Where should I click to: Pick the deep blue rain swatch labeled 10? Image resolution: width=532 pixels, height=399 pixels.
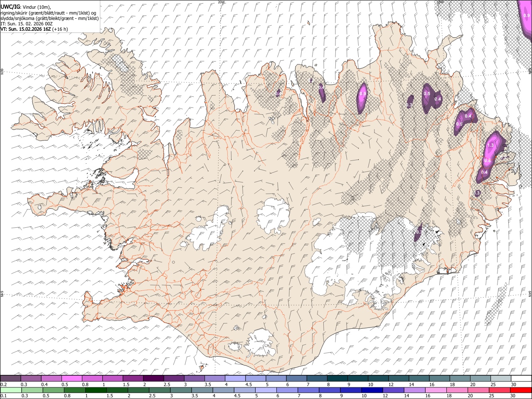click(372, 390)
